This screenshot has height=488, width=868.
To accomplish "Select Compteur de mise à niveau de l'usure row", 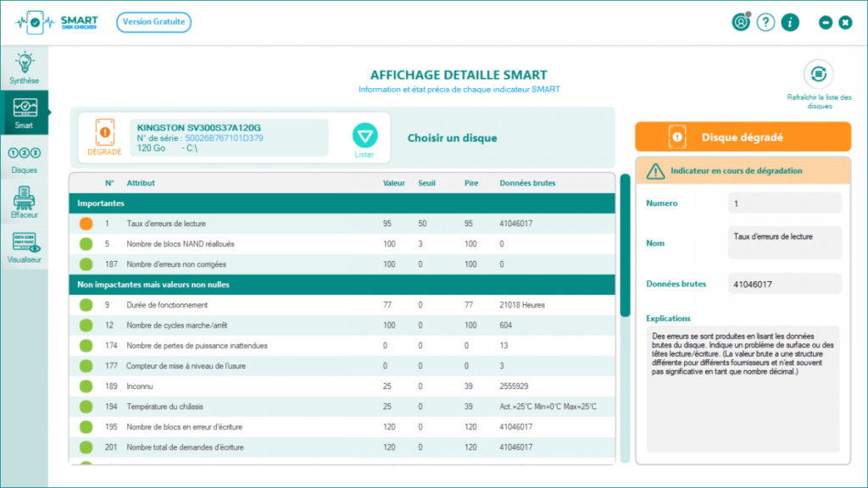I will click(342, 366).
